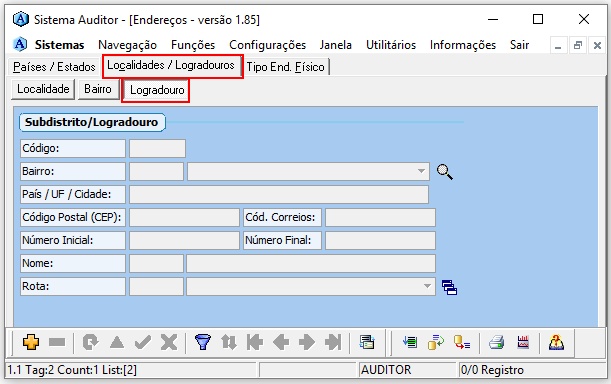
Task: Restore the inner Endereços child window
Action: pos(577,46)
